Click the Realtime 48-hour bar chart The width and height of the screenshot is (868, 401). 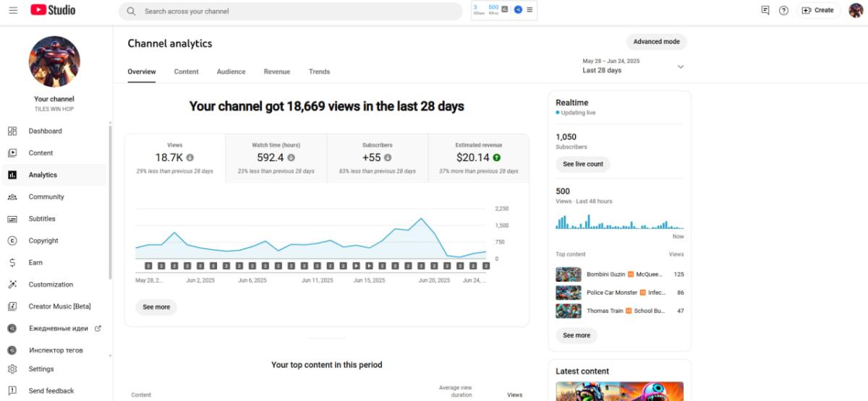pos(619,220)
